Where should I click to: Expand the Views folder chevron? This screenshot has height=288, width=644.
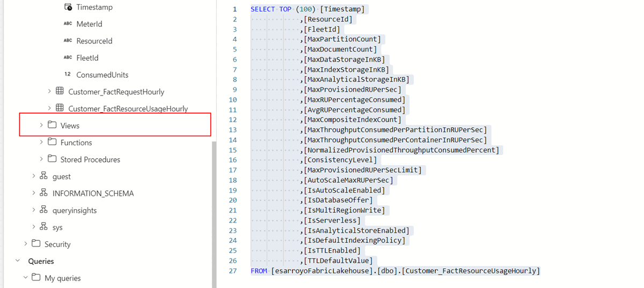click(41, 125)
